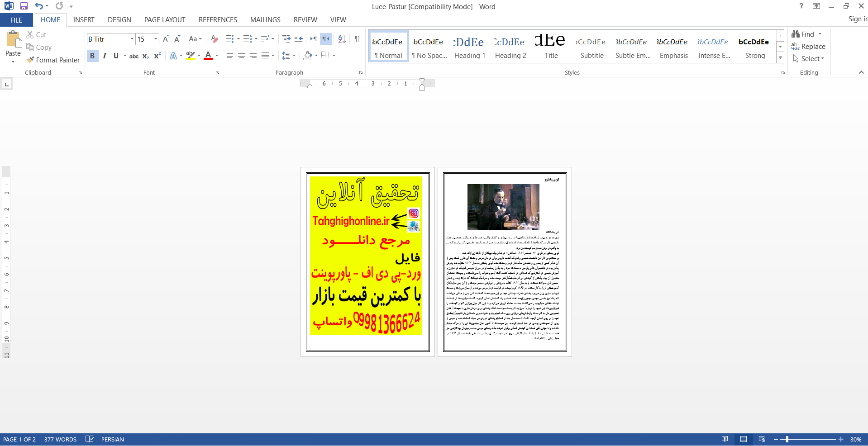Shrink font size with the decrease icon
This screenshot has height=446, width=868.
pyautogui.click(x=177, y=39)
